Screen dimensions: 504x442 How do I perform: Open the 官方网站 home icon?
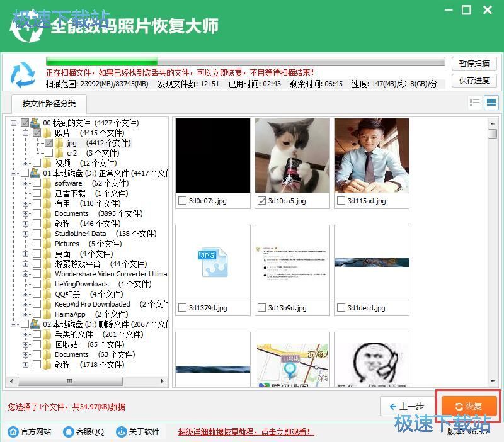pyautogui.click(x=13, y=432)
